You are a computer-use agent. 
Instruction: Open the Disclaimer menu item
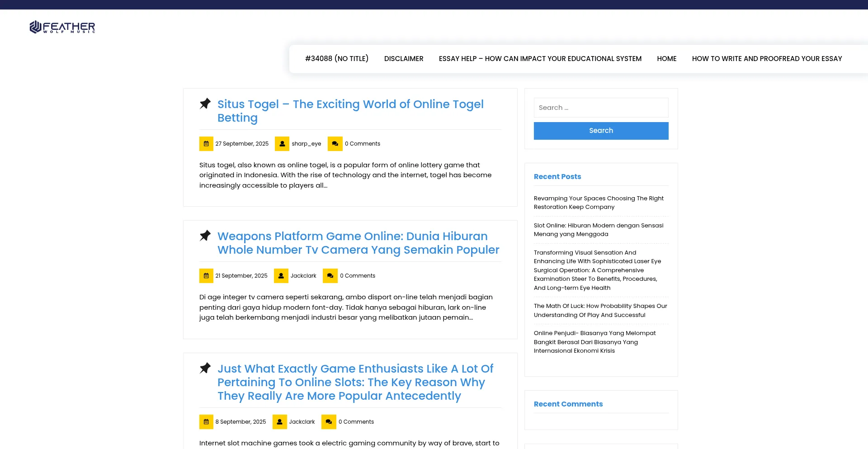(404, 59)
